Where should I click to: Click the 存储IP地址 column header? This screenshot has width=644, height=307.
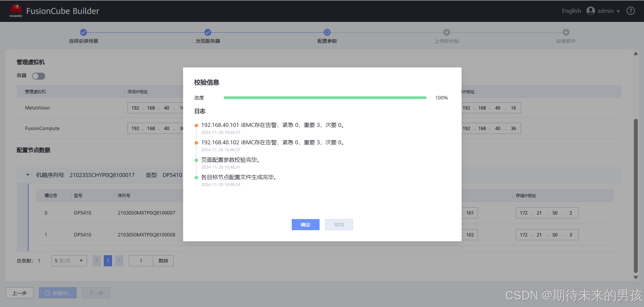526,196
